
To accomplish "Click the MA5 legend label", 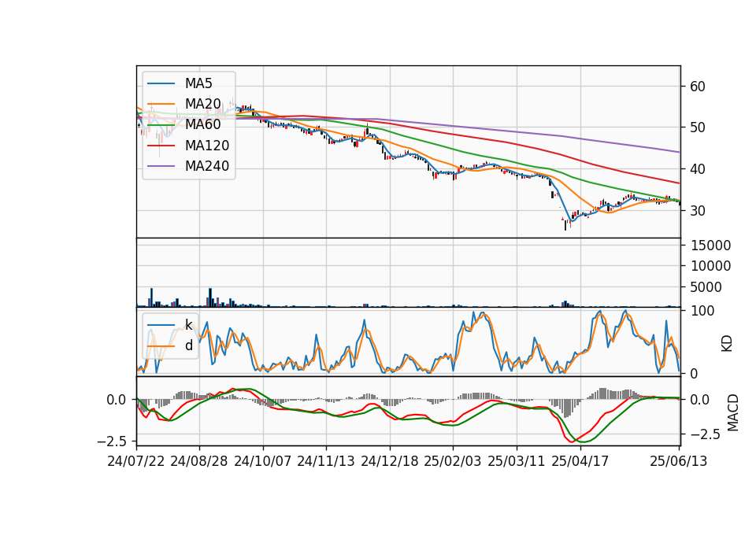I will tap(198, 83).
